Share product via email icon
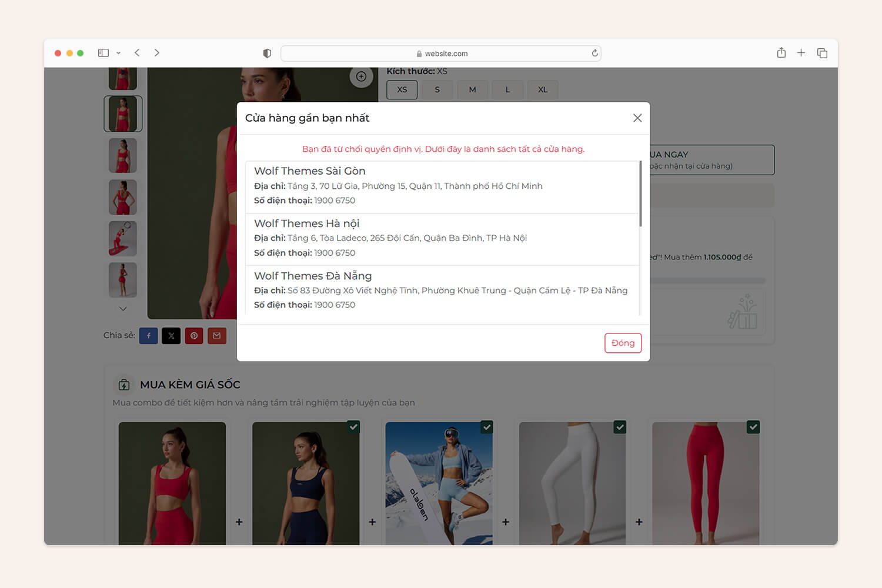This screenshot has height=588, width=882. pos(217,336)
